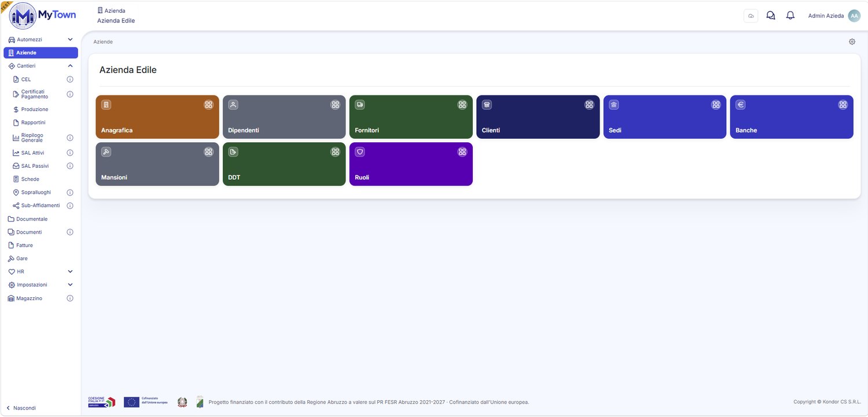
Task: Expand the Automezzi menu chevron
Action: click(70, 39)
